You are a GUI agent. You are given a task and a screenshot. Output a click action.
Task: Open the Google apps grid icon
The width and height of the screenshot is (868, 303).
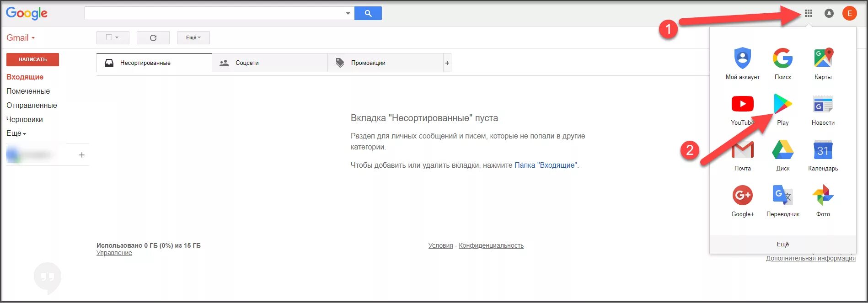tap(809, 13)
